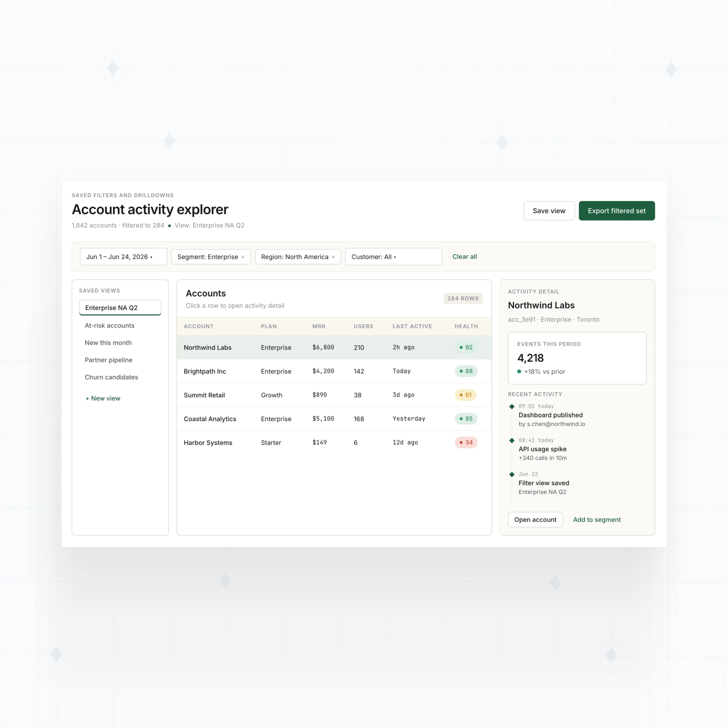This screenshot has width=728, height=728.
Task: Click the health score 88 badge
Action: coord(466,371)
